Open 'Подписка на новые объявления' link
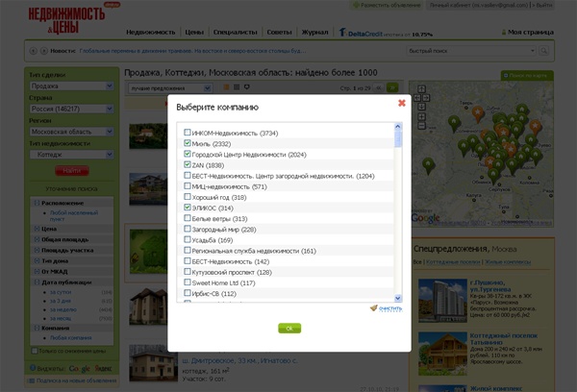 [76, 380]
